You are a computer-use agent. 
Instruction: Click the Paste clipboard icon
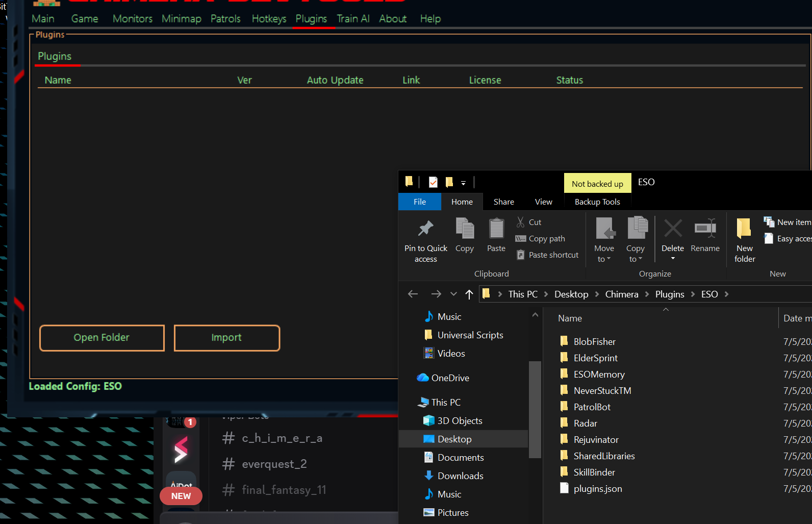(496, 229)
